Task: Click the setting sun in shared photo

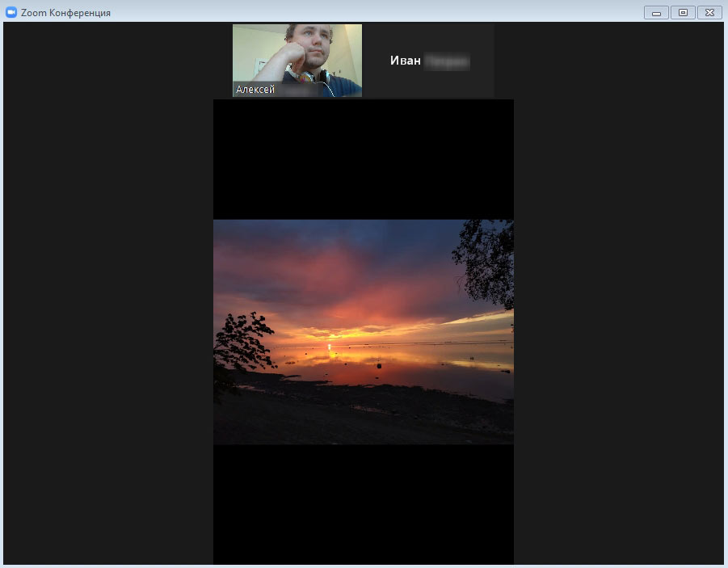Action: pos(330,346)
